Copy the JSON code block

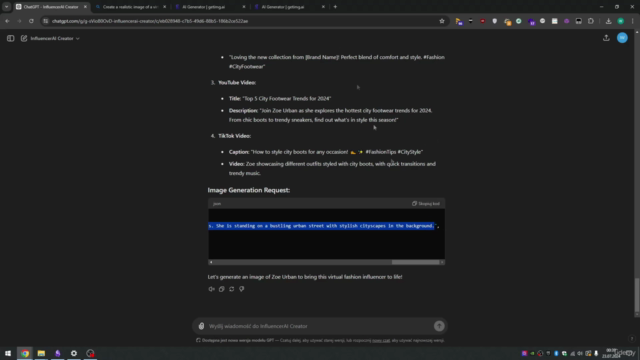pos(426,204)
